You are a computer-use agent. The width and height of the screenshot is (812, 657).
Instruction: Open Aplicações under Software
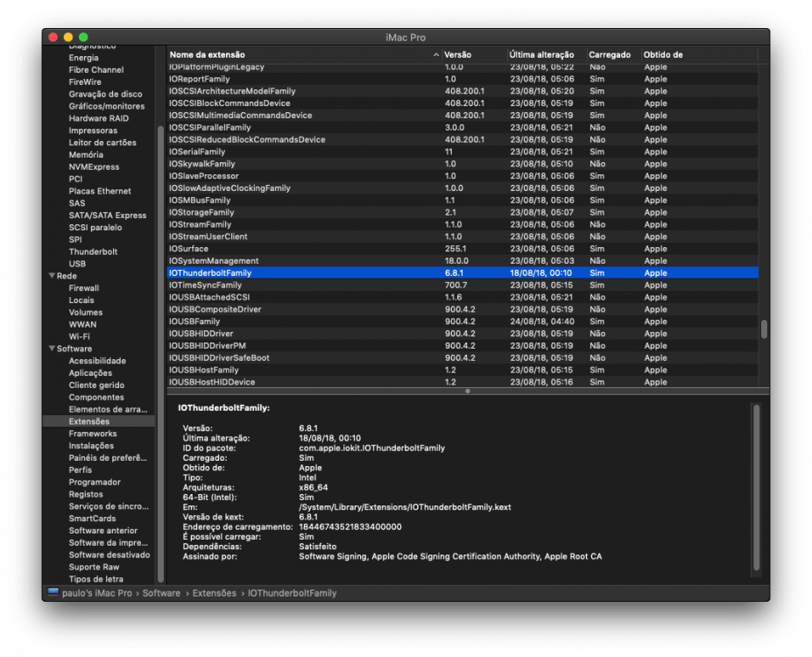(90, 373)
